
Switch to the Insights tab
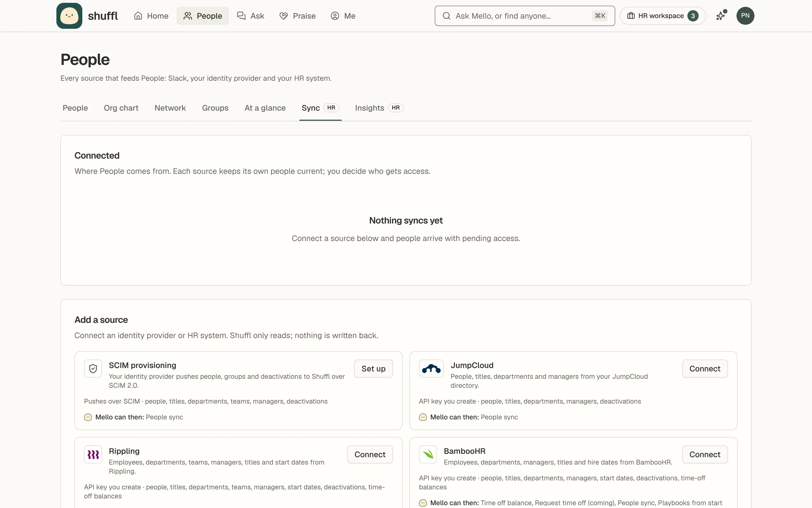(x=379, y=108)
